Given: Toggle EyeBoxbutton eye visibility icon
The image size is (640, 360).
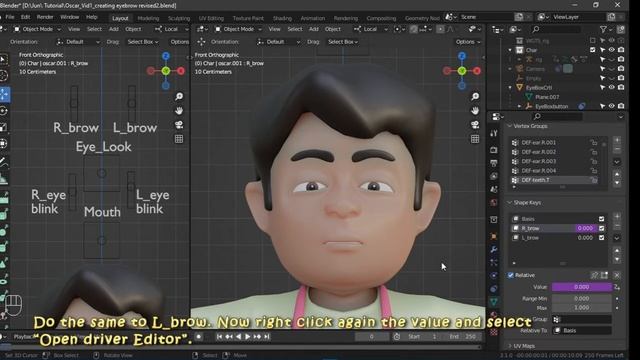Looking at the screenshot, I should [x=611, y=106].
